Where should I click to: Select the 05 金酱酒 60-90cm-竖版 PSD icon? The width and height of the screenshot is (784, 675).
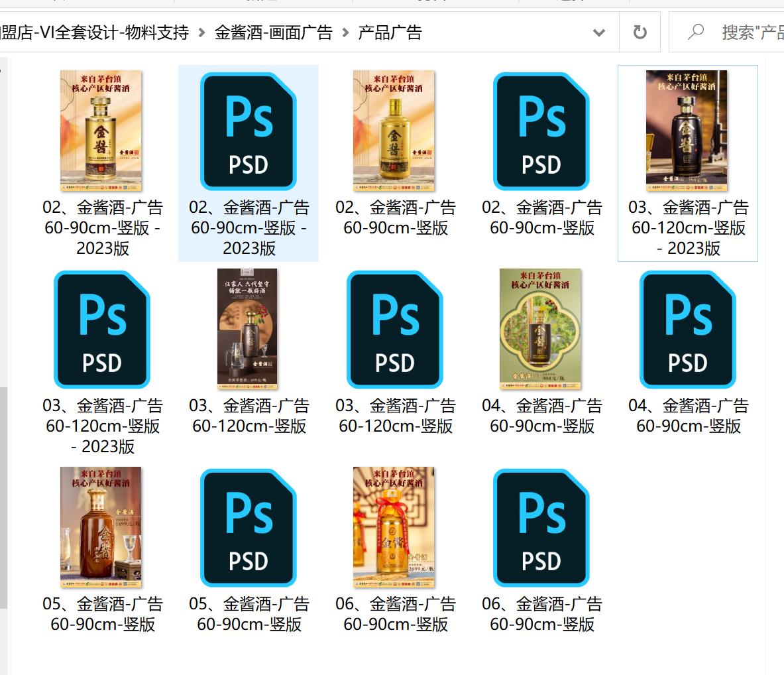[x=249, y=527]
